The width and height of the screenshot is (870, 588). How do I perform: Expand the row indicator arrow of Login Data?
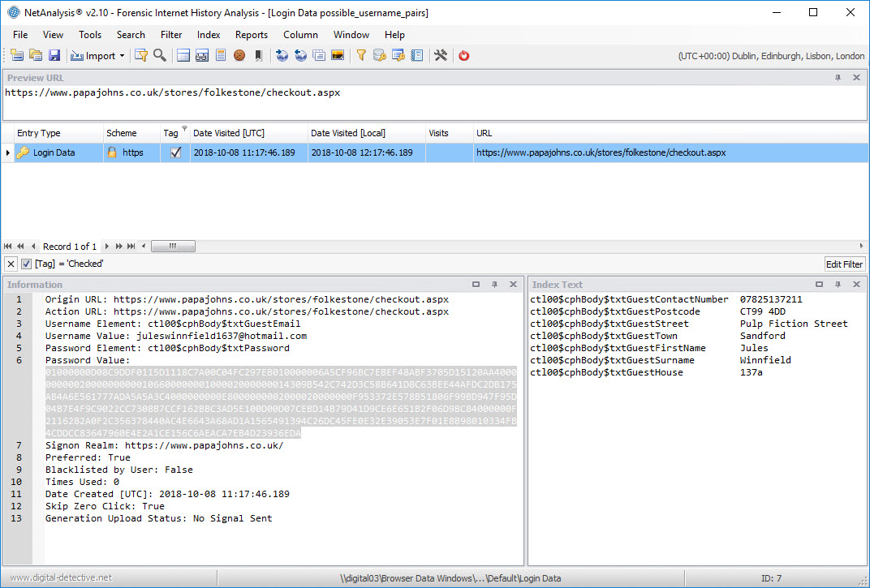tap(7, 152)
